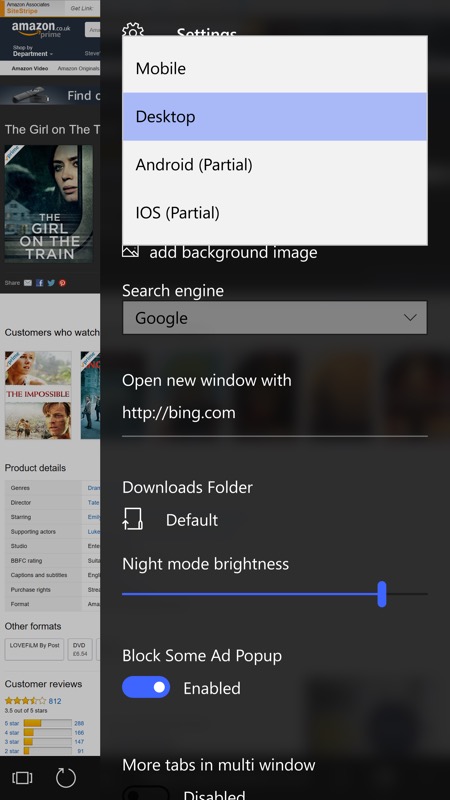This screenshot has height=800, width=450.
Task: Click the 5 star rating bar
Action: click(x=47, y=723)
